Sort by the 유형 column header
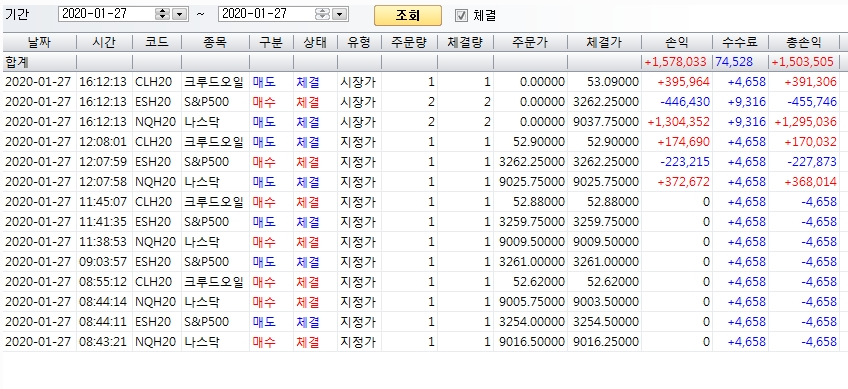The width and height of the screenshot is (848, 389). 359,43
